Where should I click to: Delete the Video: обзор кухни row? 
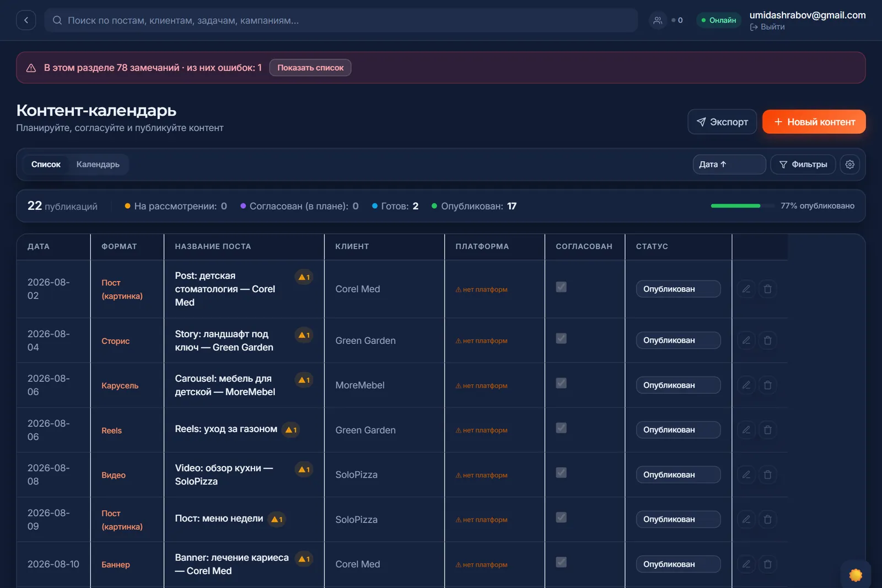[x=768, y=474]
